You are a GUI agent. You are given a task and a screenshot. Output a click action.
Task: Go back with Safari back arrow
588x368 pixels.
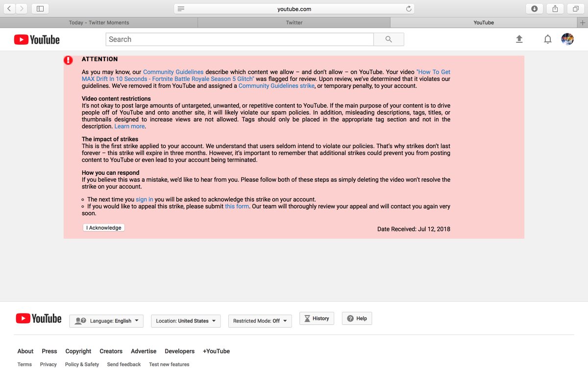point(9,9)
